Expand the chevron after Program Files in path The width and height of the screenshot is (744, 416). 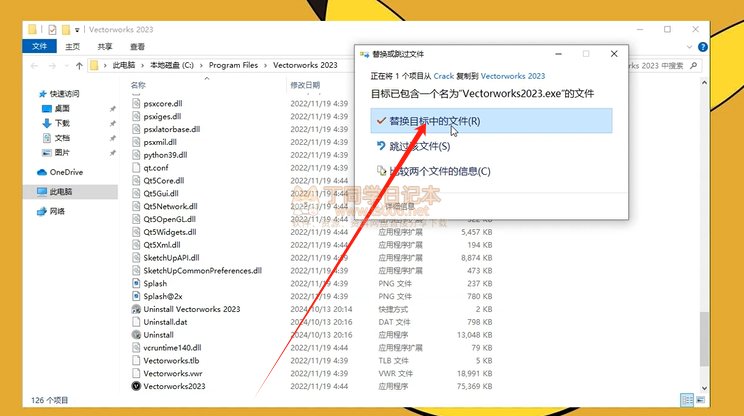266,65
